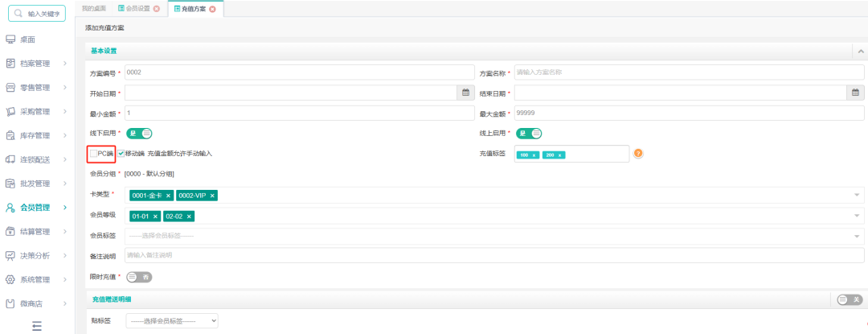Open the calendar picker for 开始日期

pyautogui.click(x=465, y=93)
